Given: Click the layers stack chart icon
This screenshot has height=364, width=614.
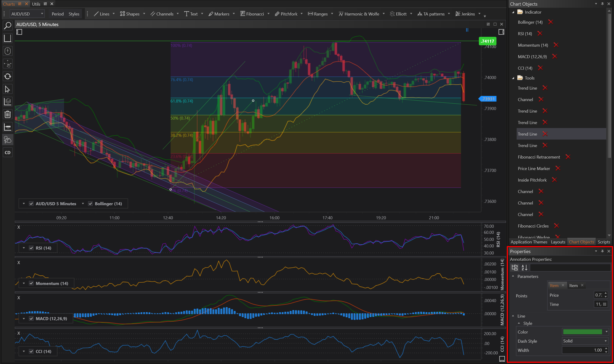Looking at the screenshot, I should click(x=8, y=102).
